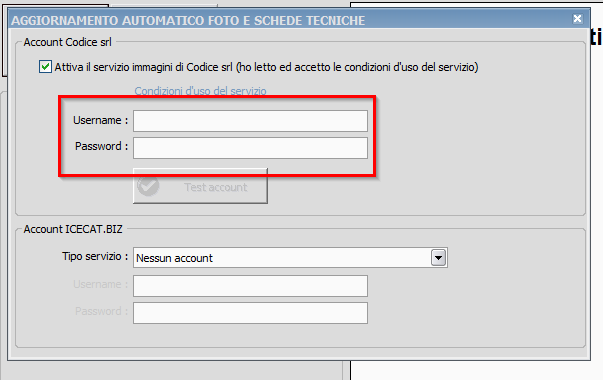Click the Test account button label

[x=215, y=187]
